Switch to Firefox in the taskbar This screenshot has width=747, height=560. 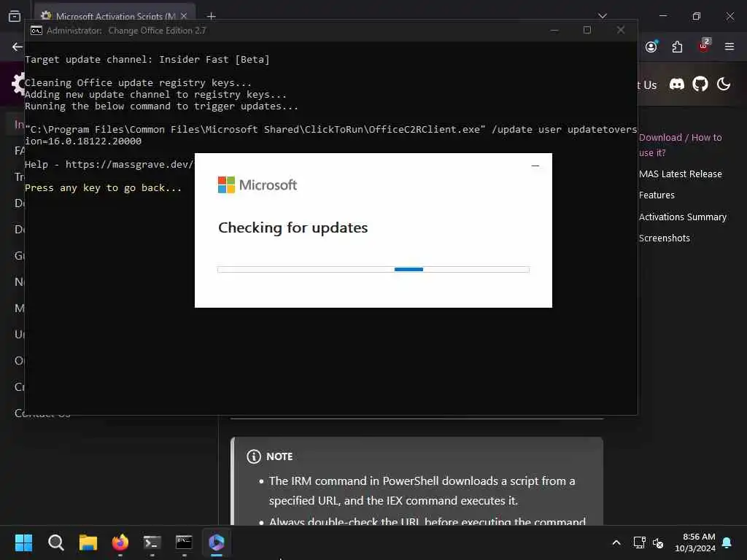[120, 542]
